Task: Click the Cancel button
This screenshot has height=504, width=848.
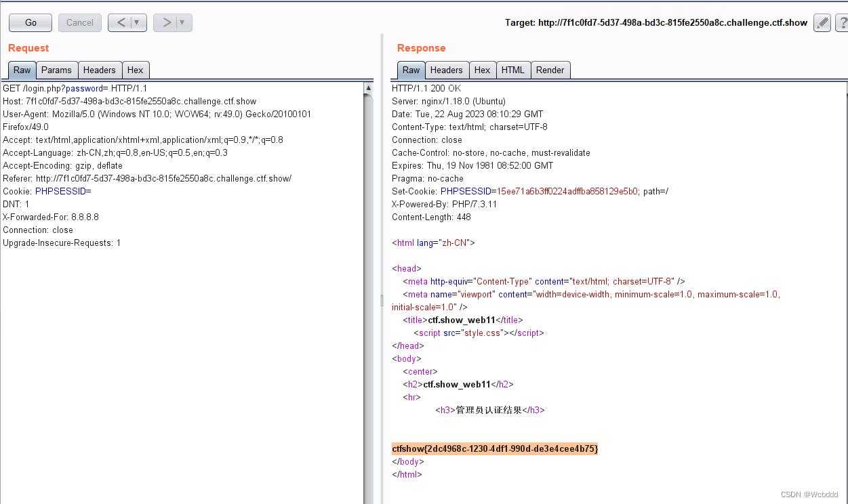Action: point(80,22)
